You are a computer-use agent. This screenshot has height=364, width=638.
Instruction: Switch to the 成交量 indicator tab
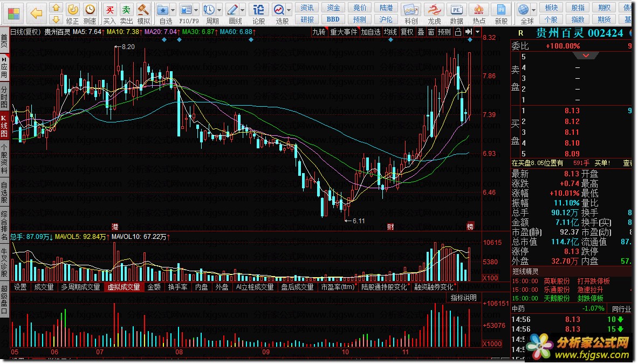(44, 287)
